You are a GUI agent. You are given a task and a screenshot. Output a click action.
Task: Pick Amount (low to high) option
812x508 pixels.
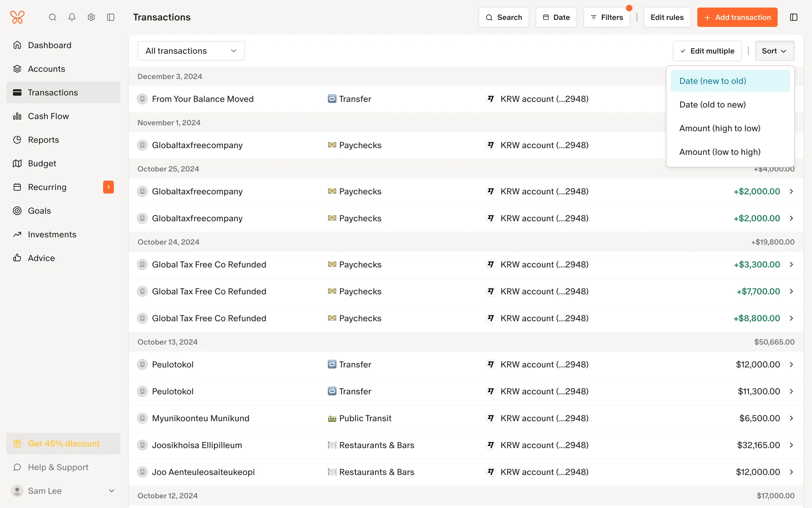tap(719, 152)
